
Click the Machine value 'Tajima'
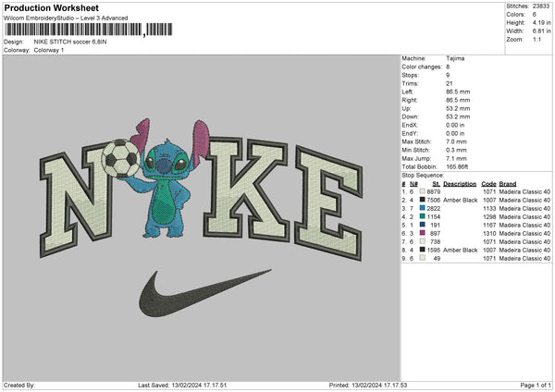(455, 58)
